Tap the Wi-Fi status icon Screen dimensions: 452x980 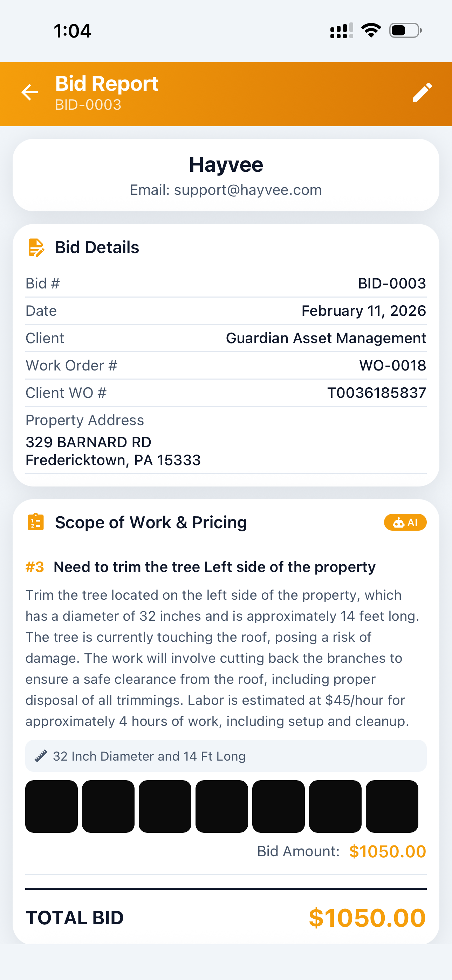371,30
